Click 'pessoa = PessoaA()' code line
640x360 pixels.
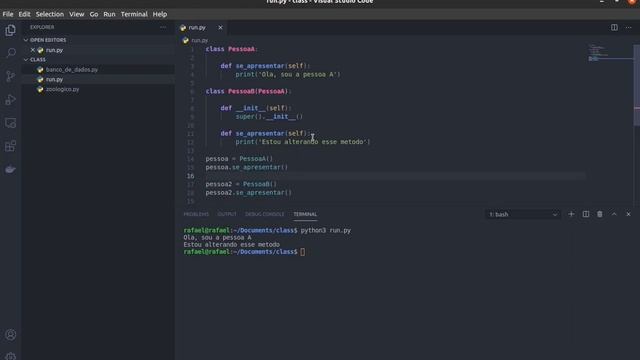pos(239,158)
